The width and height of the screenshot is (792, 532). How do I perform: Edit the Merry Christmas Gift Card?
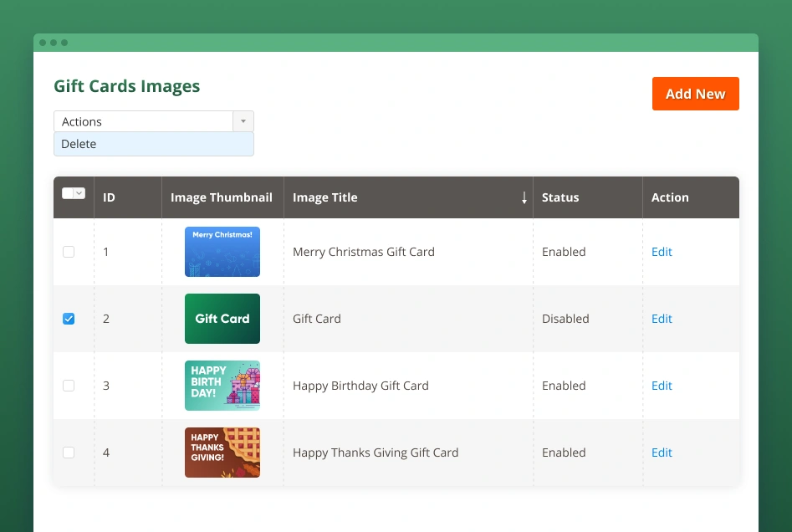click(x=662, y=252)
